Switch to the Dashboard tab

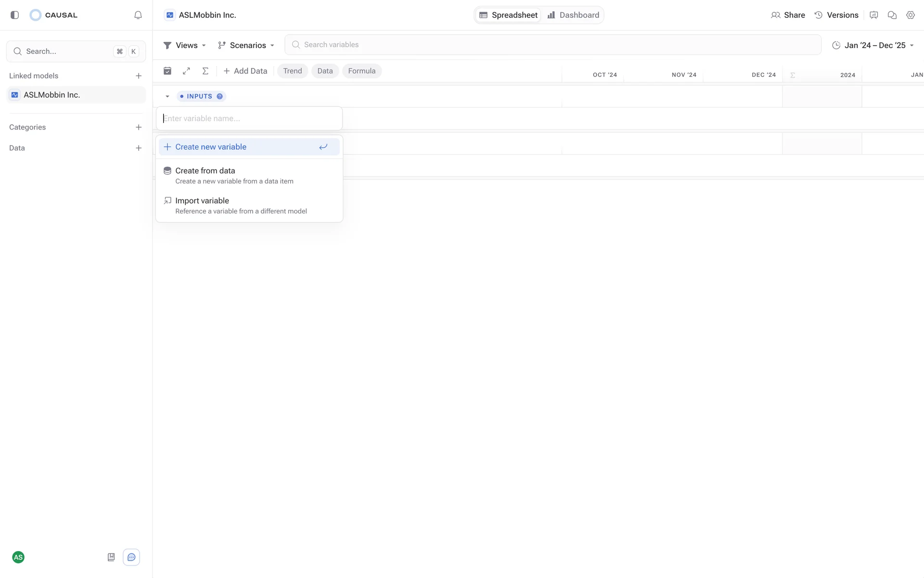tap(574, 15)
